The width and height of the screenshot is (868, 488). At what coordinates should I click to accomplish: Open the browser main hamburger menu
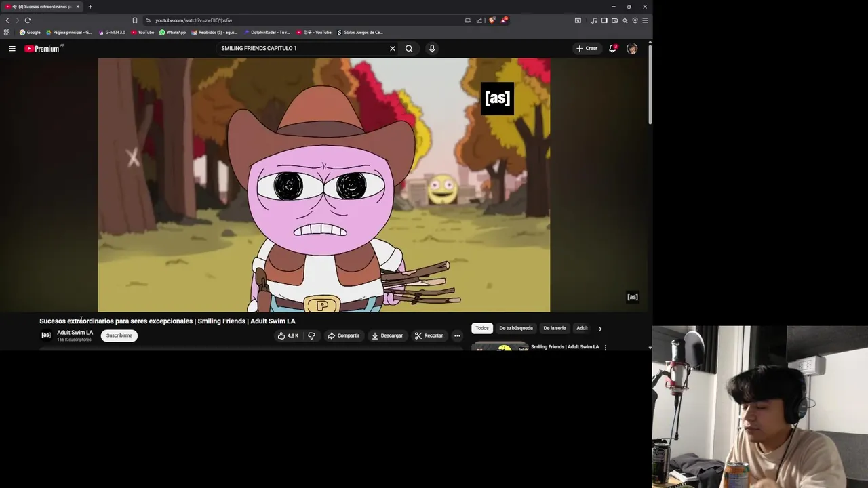(x=645, y=20)
